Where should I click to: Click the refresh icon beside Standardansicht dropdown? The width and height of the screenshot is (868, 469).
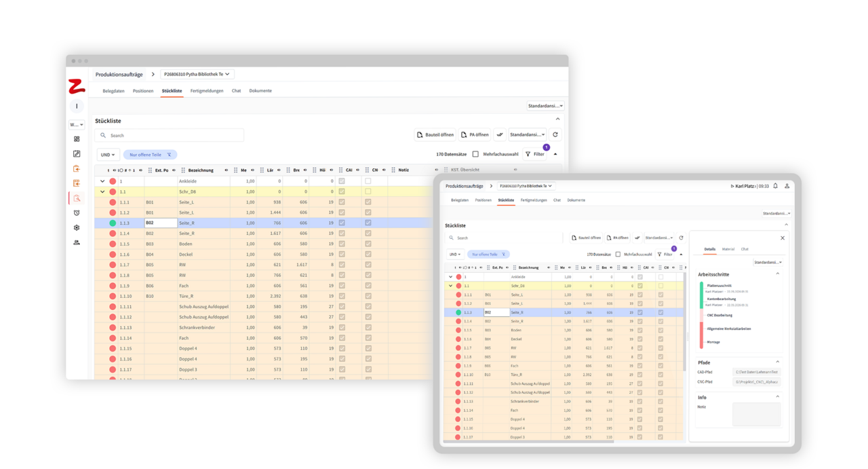555,135
